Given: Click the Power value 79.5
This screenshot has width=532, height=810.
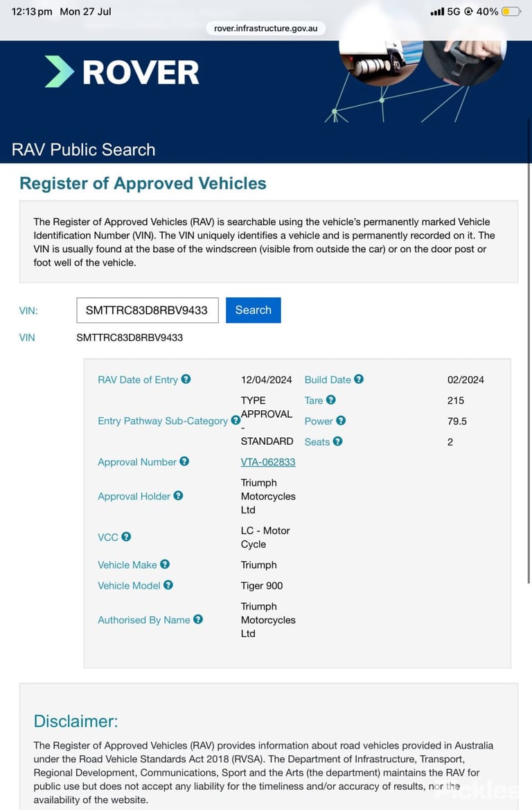Looking at the screenshot, I should 457,421.
